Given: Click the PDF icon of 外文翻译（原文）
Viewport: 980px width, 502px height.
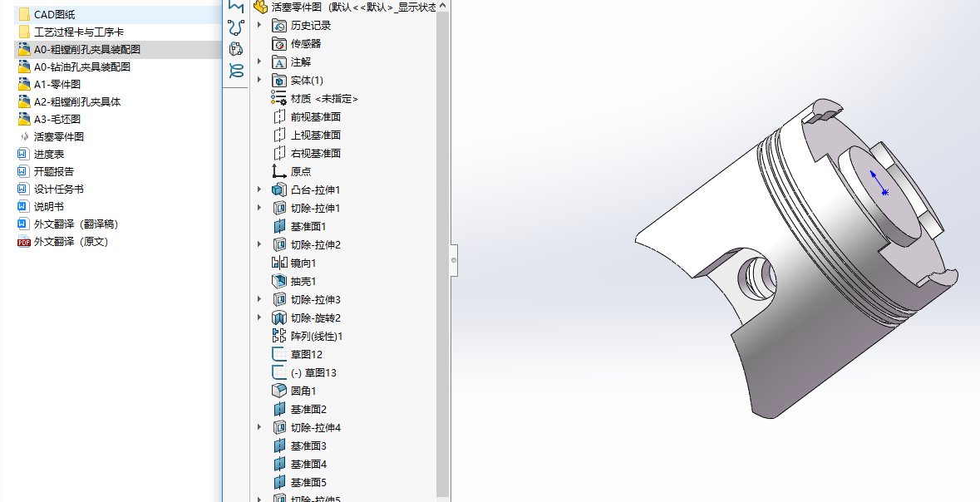Looking at the screenshot, I should coord(24,242).
